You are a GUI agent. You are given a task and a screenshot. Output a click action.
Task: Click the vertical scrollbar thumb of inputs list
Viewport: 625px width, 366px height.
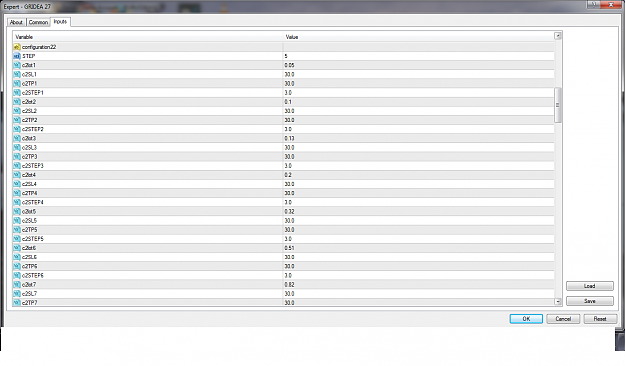click(x=558, y=105)
